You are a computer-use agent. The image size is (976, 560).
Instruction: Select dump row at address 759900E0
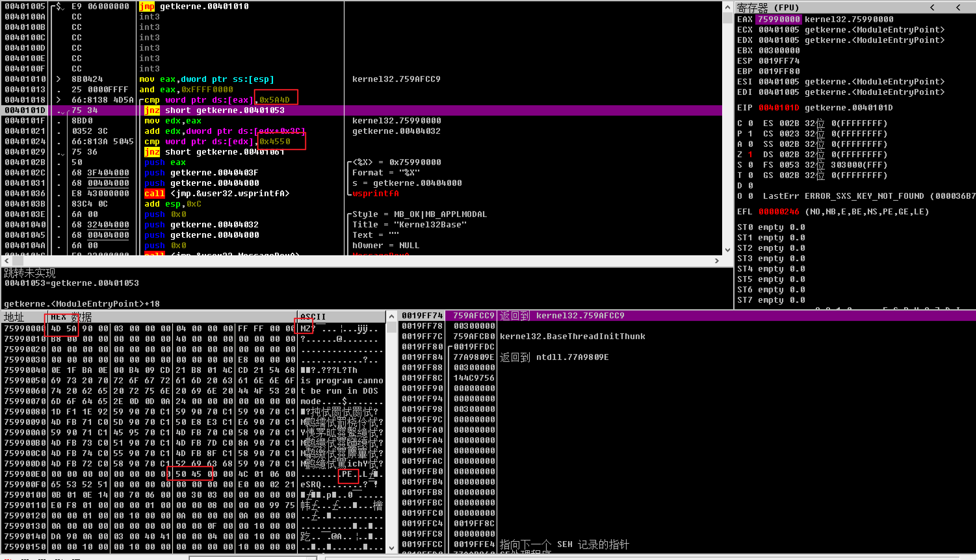tap(193, 474)
